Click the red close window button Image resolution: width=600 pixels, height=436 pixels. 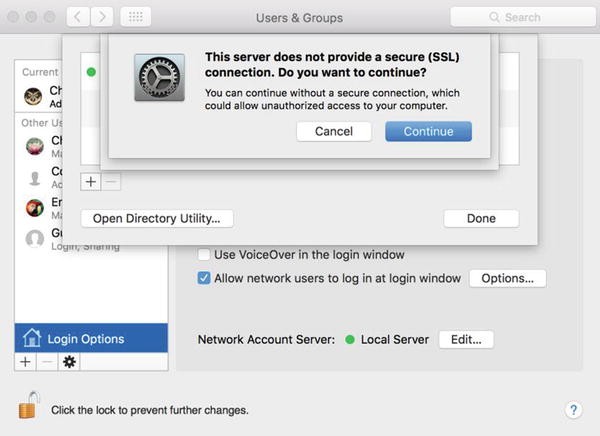point(13,17)
